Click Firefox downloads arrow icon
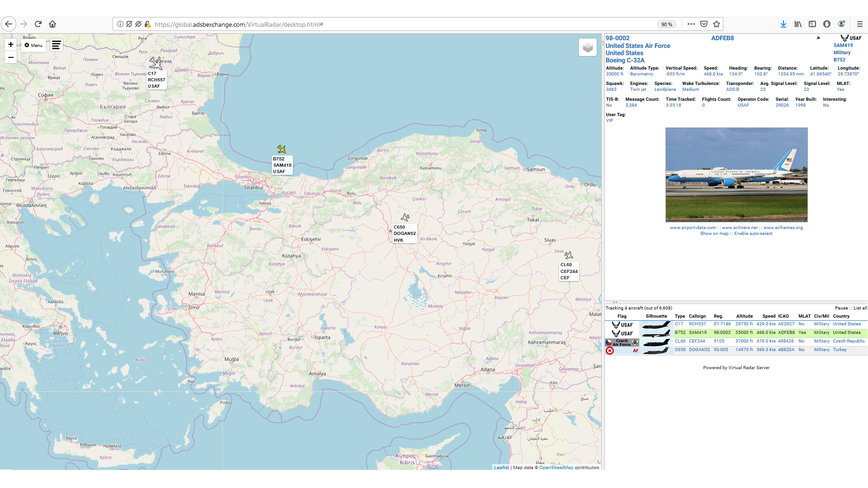The height and width of the screenshot is (488, 868). tap(783, 24)
